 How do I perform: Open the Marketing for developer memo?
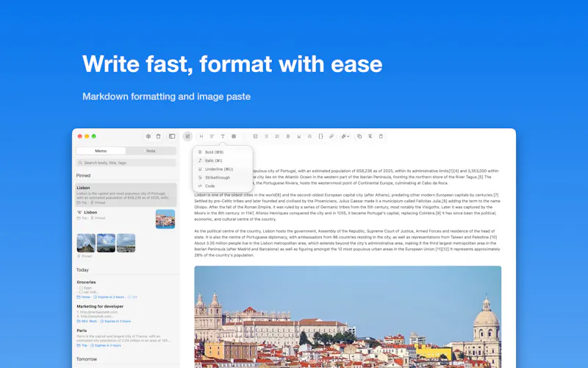click(126, 314)
